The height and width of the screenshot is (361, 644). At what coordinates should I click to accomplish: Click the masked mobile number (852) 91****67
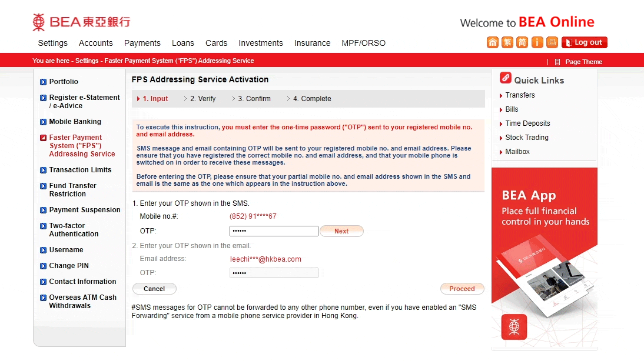pos(253,216)
